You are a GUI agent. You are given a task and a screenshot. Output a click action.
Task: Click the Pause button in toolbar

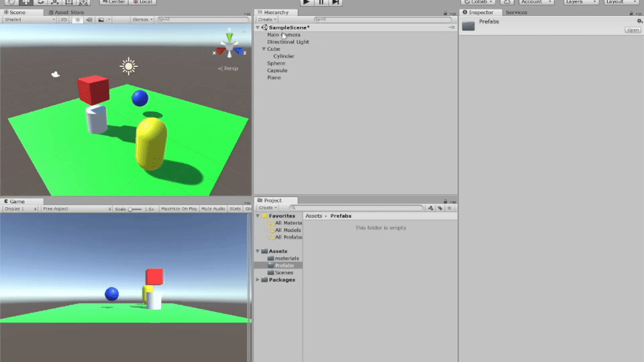click(321, 2)
